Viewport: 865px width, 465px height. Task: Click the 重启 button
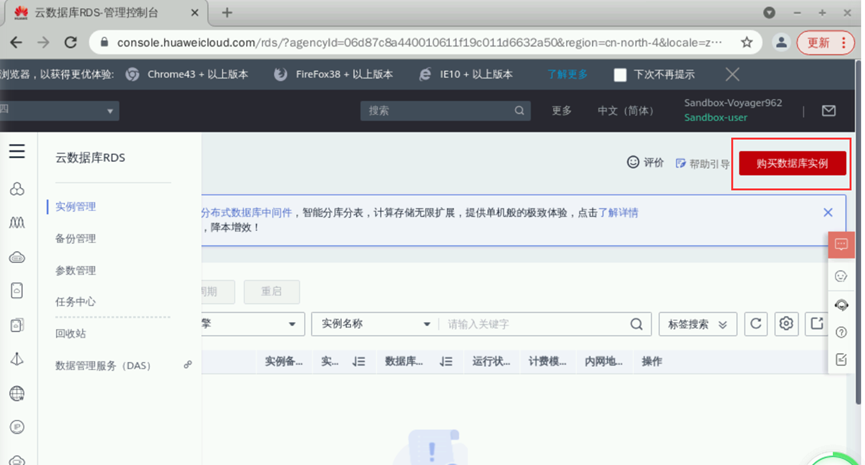[x=271, y=291]
